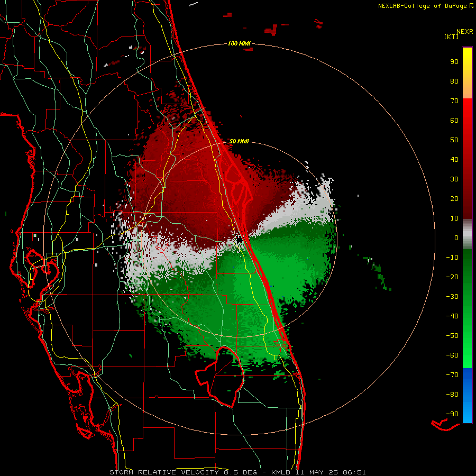Click the -40 value on the velocity scale
Image resolution: width=476 pixels, height=476 pixels.
point(452,316)
